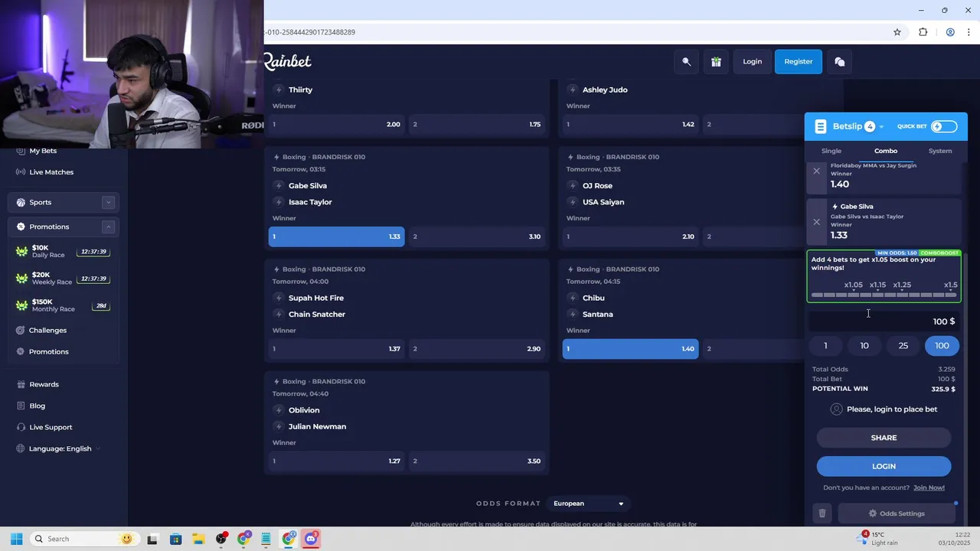
Task: Open Promotions link below Challenges
Action: tap(49, 352)
